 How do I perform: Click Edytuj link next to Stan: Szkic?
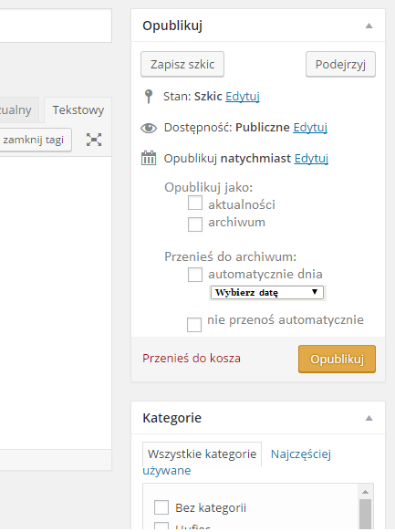click(x=243, y=97)
